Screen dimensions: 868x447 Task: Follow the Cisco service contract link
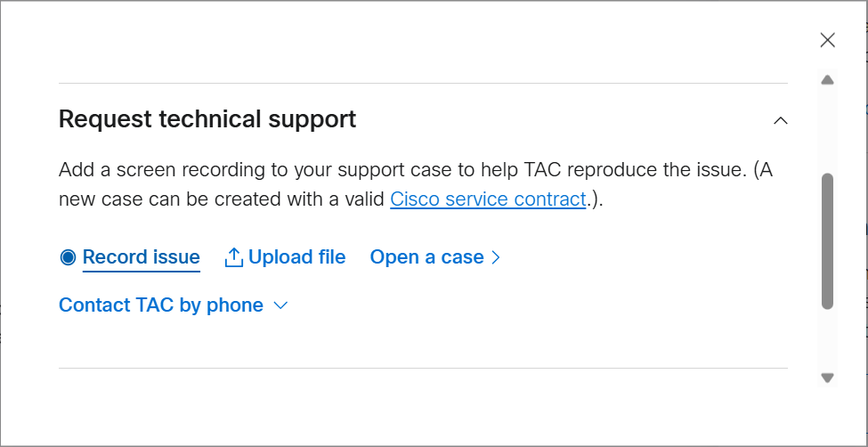click(488, 199)
